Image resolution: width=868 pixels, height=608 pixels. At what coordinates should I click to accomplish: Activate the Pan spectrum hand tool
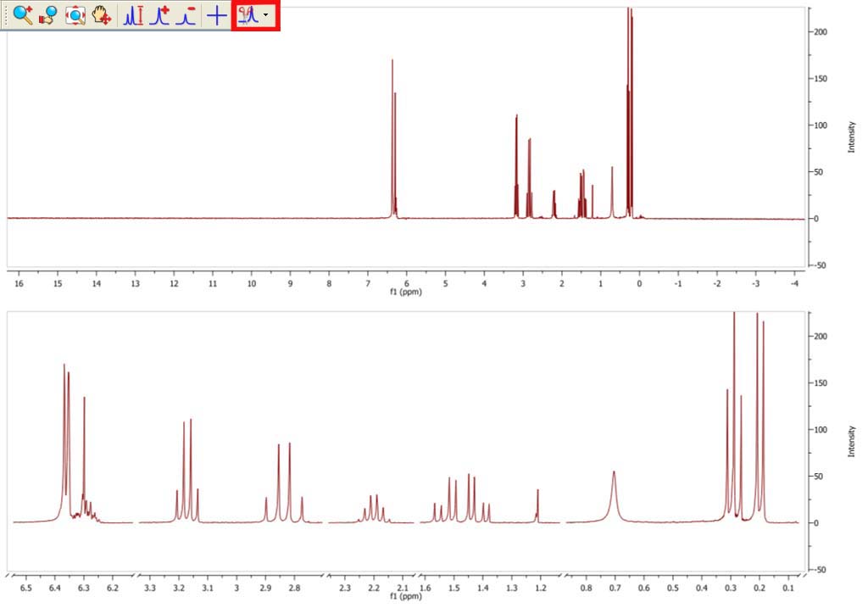click(102, 14)
